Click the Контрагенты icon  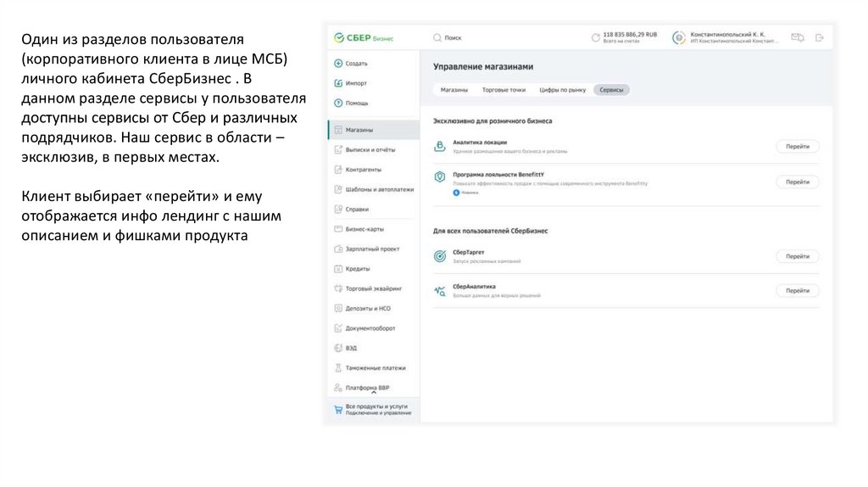point(338,170)
